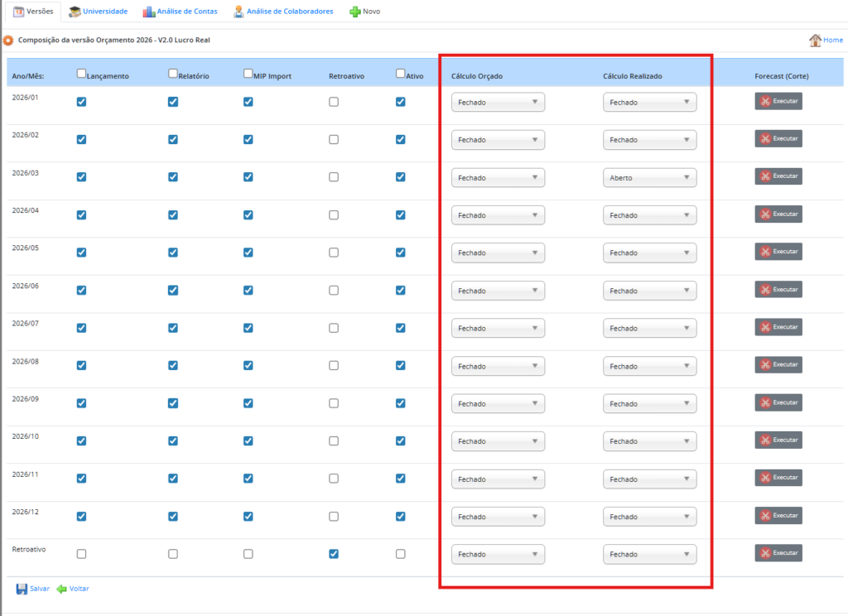Open Cálculo Orçado dropdown for 2026/01

pos(498,103)
